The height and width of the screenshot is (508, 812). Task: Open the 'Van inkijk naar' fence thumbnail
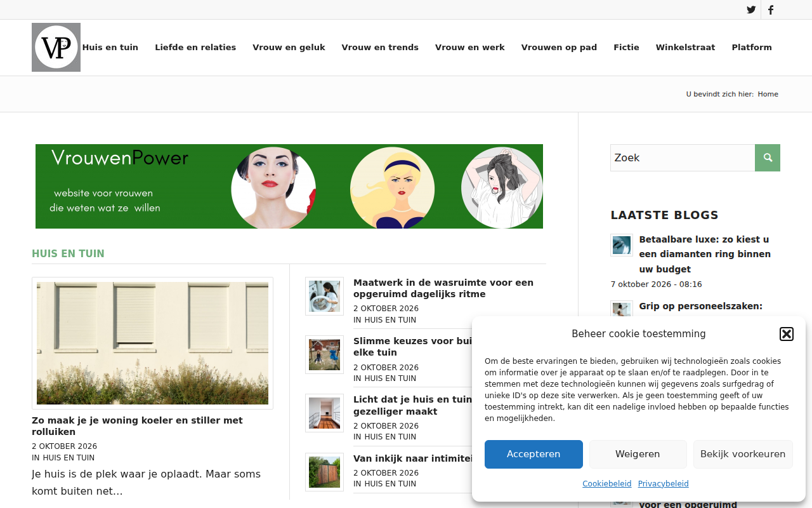pos(324,472)
